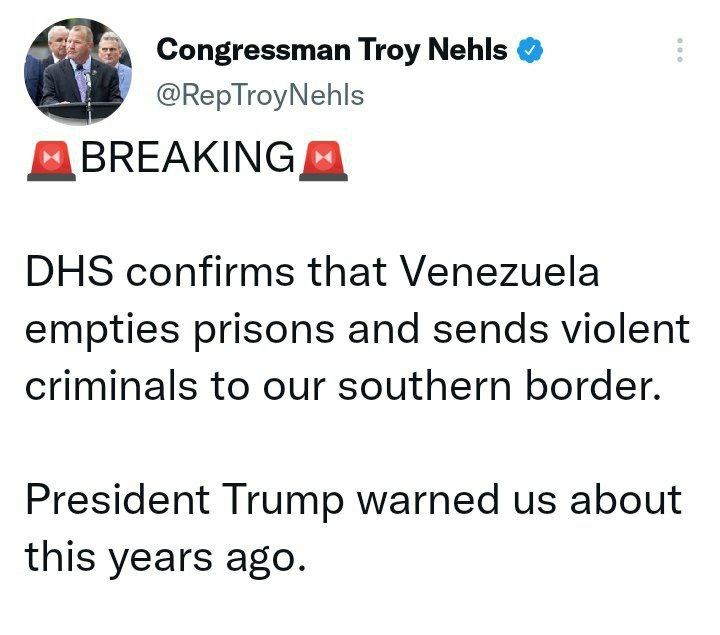Click the words 'President Trump'

pos(185,501)
